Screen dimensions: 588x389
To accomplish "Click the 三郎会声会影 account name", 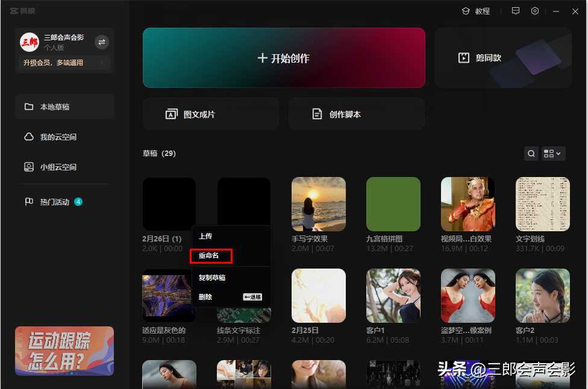I will (x=64, y=37).
